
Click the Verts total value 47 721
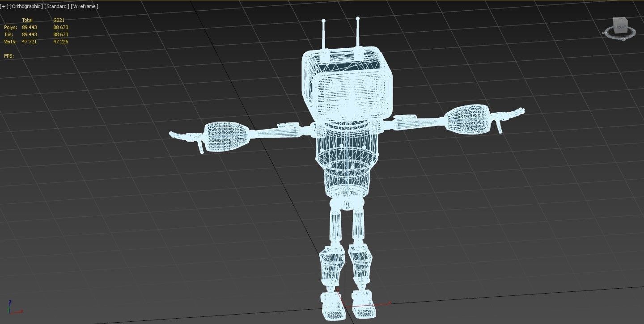pos(30,42)
